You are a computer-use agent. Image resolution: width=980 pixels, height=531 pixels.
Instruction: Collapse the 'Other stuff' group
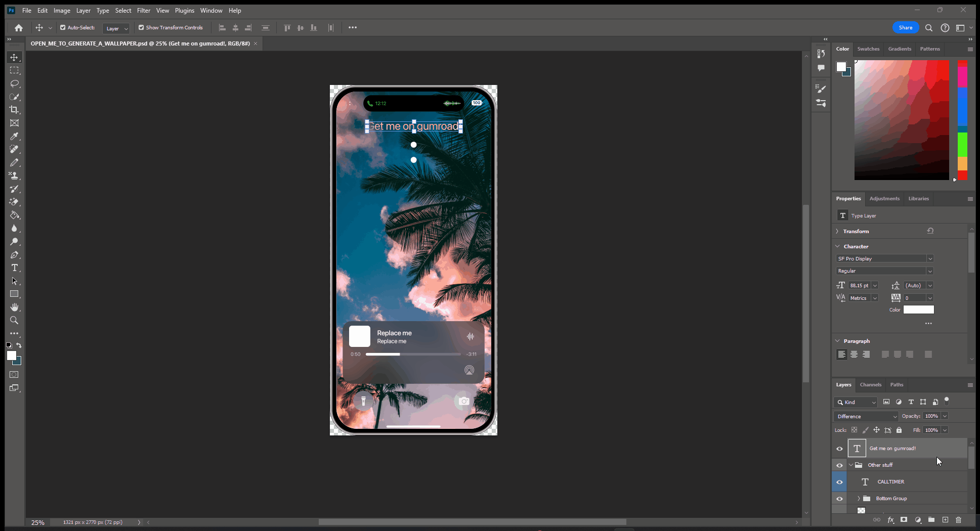851,465
